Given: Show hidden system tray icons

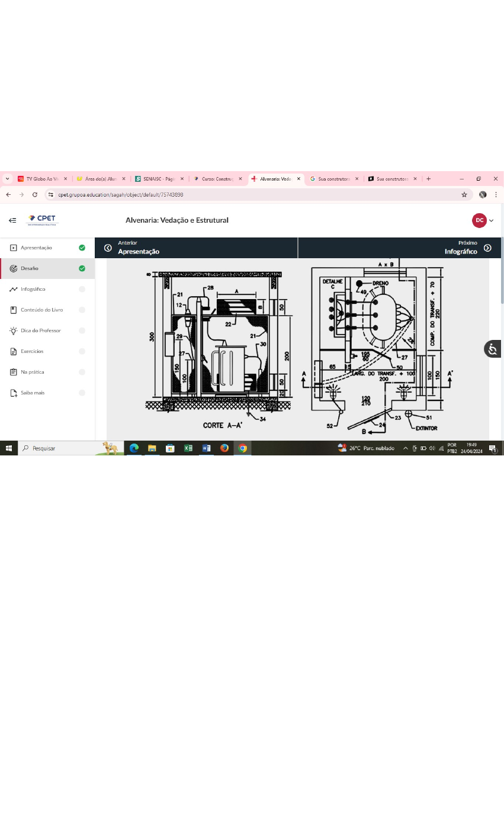Looking at the screenshot, I should tap(406, 448).
